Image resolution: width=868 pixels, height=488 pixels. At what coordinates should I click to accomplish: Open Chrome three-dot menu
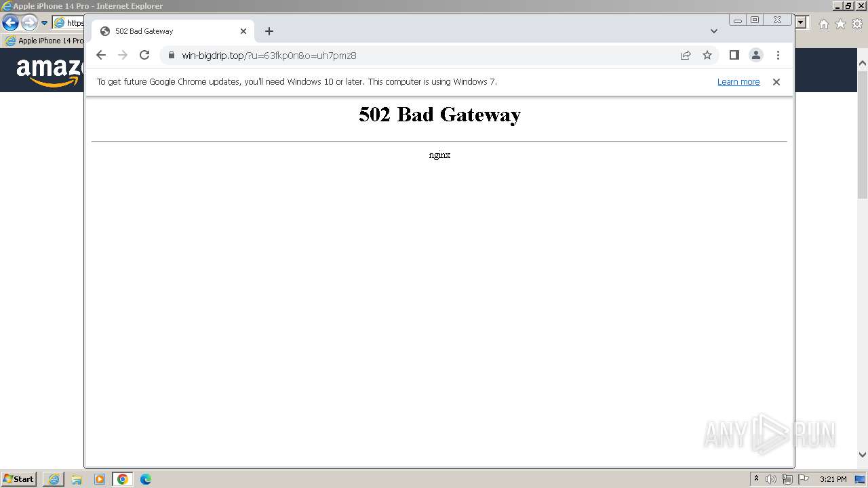coord(778,56)
